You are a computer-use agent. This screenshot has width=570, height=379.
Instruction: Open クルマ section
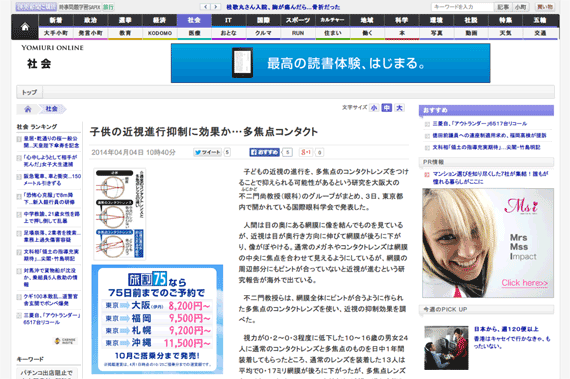(x=263, y=33)
